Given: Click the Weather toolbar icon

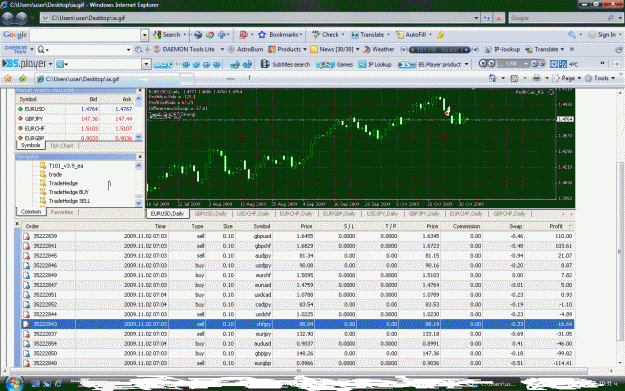Looking at the screenshot, I should click(x=367, y=49).
